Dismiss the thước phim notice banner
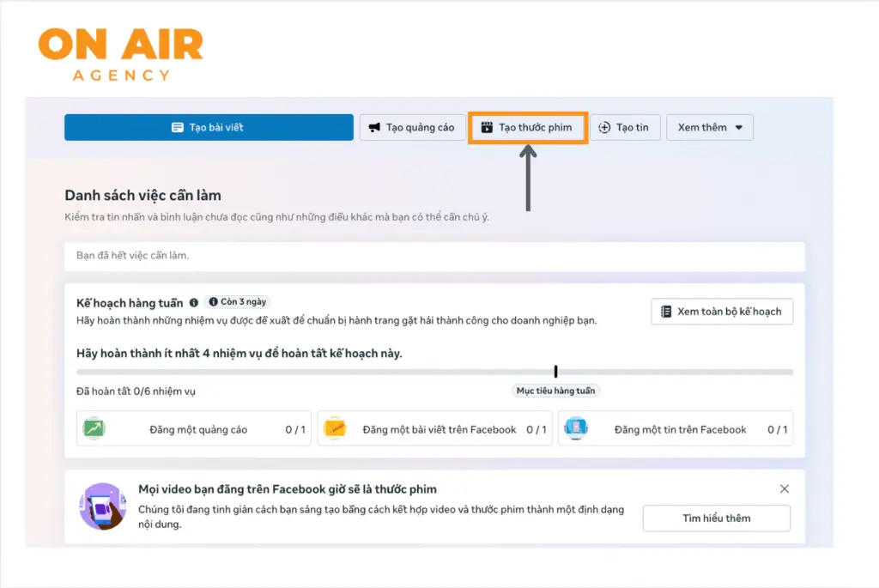 pyautogui.click(x=785, y=488)
